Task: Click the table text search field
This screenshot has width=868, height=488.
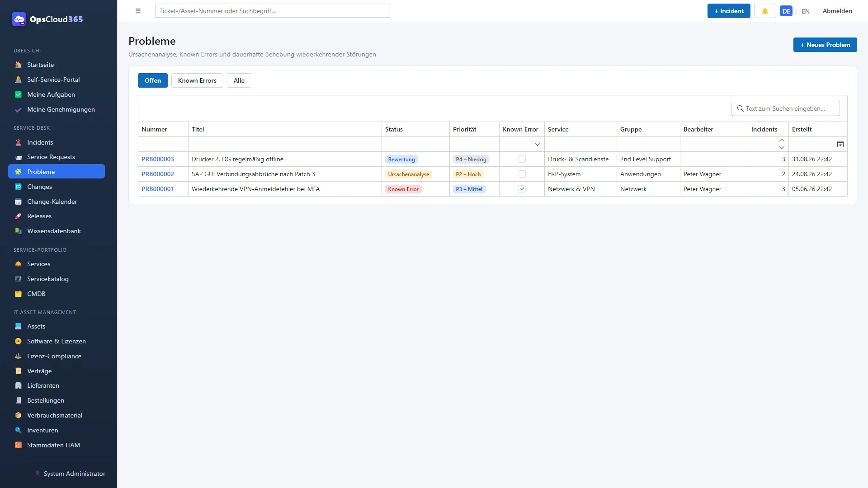Action: pos(786,108)
